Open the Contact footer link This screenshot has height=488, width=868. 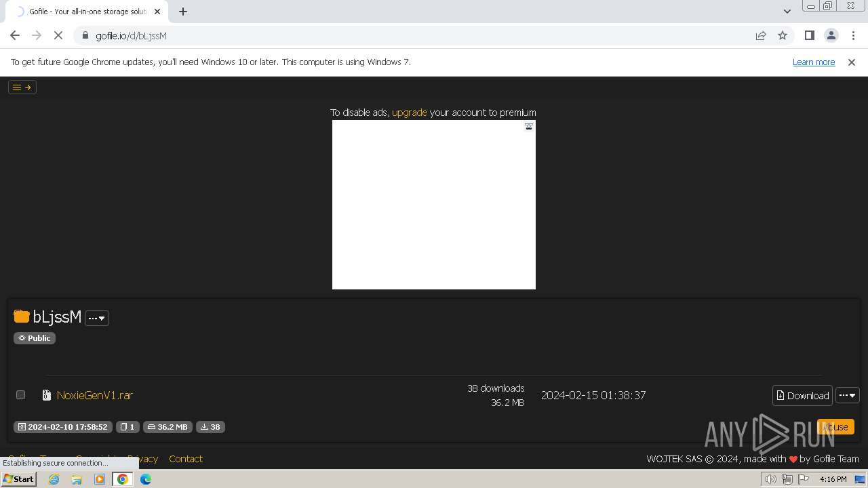tap(186, 459)
